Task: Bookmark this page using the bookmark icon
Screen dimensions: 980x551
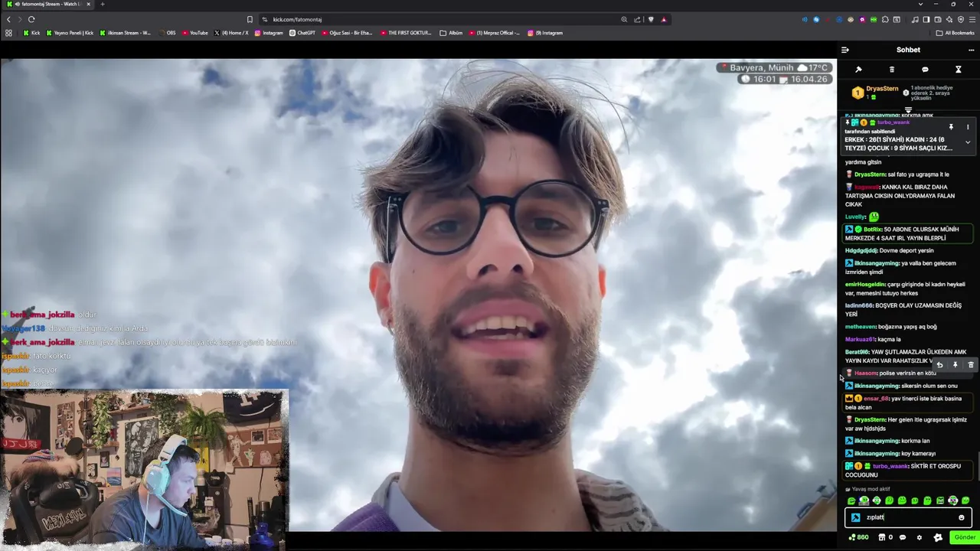Action: click(250, 19)
